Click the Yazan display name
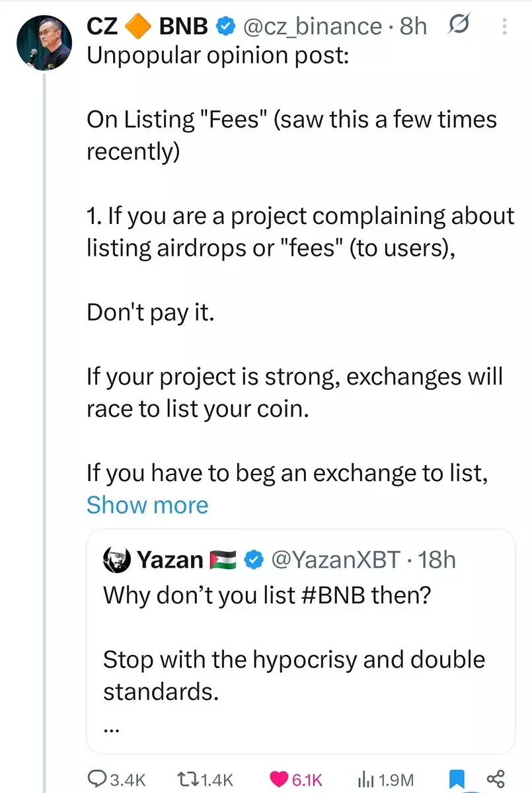Image resolution: width=532 pixels, height=793 pixels. pyautogui.click(x=170, y=560)
